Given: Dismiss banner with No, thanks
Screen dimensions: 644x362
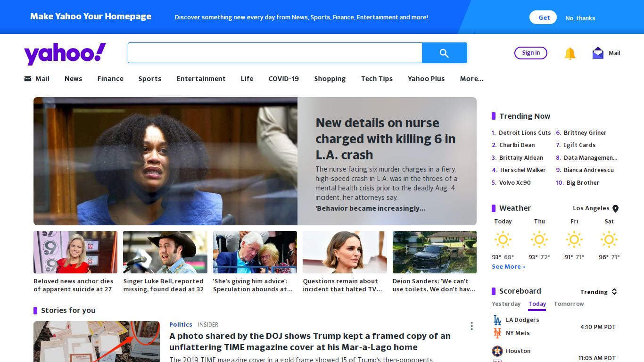Looking at the screenshot, I should pos(580,18).
